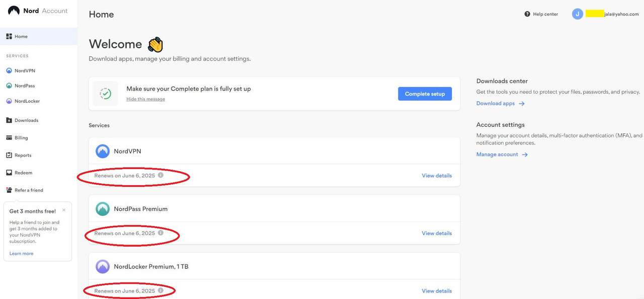This screenshot has width=644, height=299.
Task: Click the Account settings heading
Action: click(501, 125)
